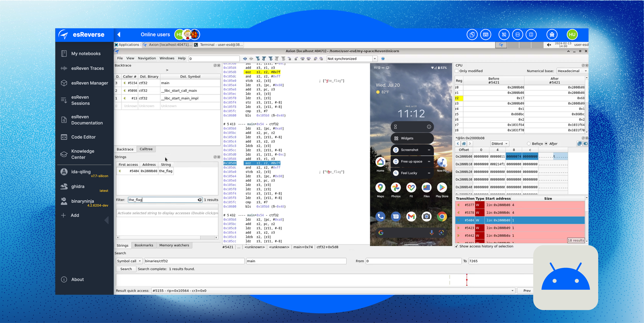Click the Search button
Viewport: 644px width, 323px height.
(x=126, y=269)
